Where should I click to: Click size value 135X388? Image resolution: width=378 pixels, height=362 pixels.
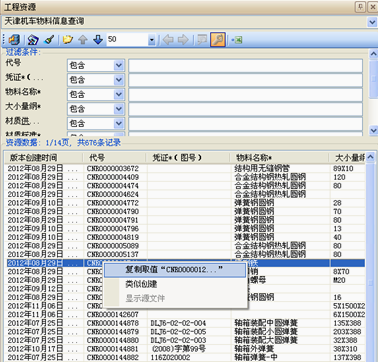click(347, 323)
